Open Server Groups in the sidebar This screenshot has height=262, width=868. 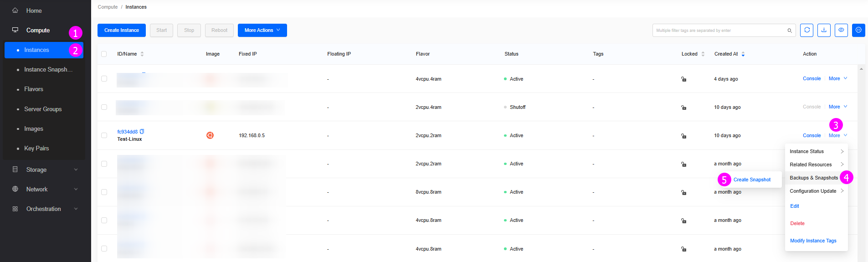[x=44, y=109]
